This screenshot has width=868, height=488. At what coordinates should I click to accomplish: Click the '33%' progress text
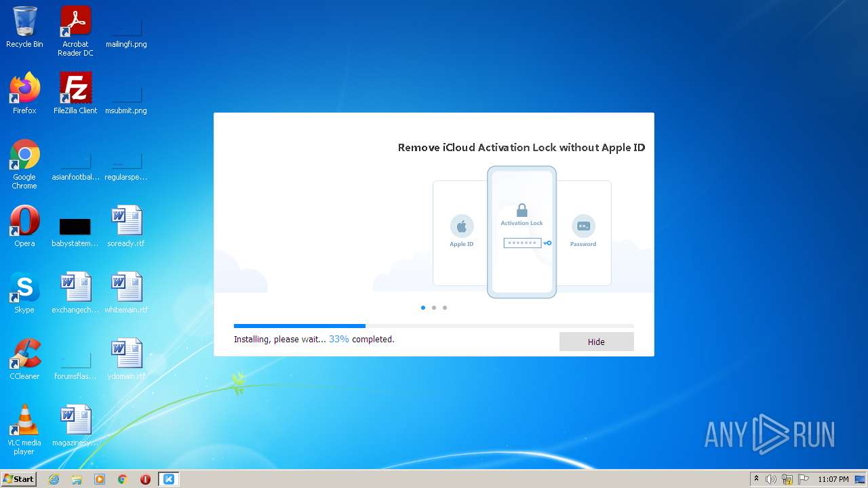pyautogui.click(x=339, y=339)
